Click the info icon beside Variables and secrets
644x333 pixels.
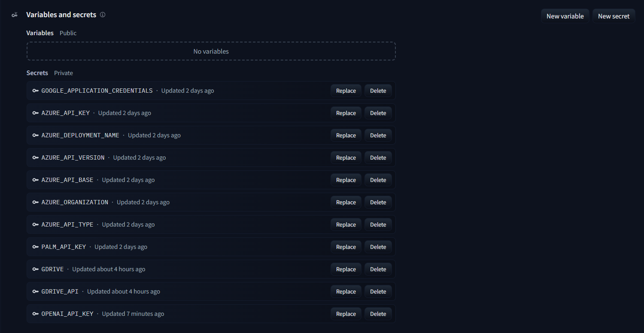(103, 15)
